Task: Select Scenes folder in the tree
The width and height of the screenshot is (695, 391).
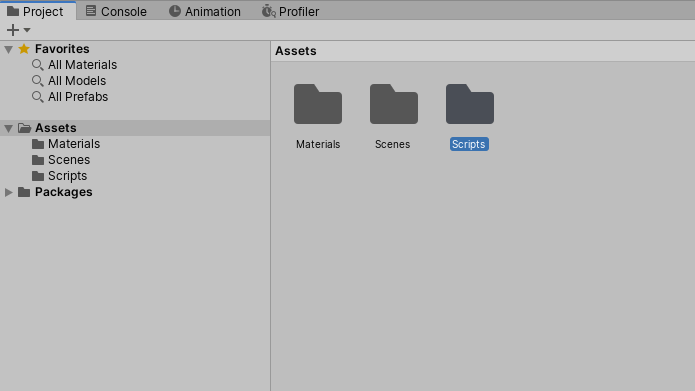Action: pos(69,160)
